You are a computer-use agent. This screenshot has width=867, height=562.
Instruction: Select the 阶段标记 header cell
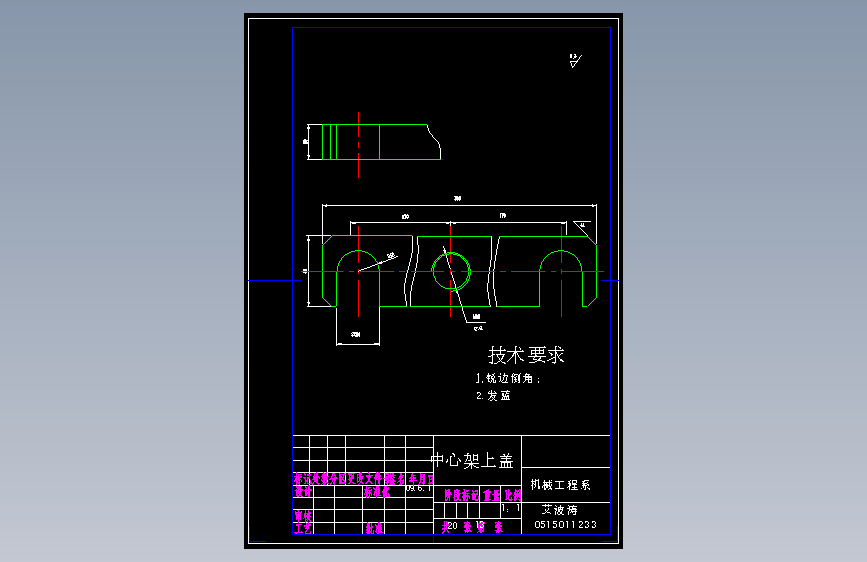tap(461, 495)
